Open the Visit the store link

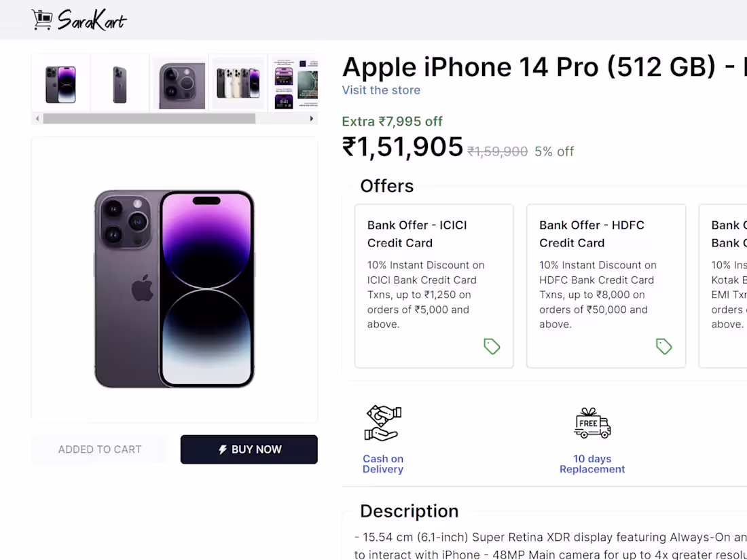click(381, 90)
